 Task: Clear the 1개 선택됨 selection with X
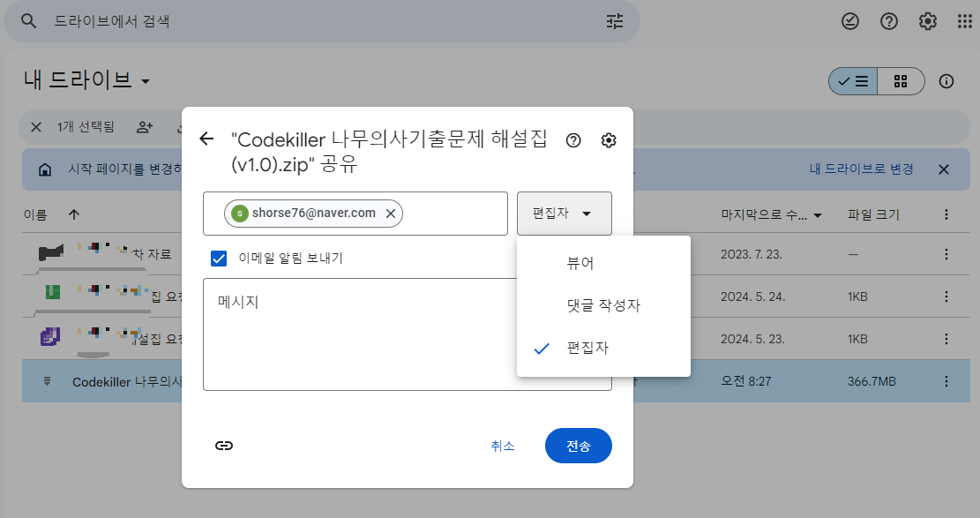(36, 127)
